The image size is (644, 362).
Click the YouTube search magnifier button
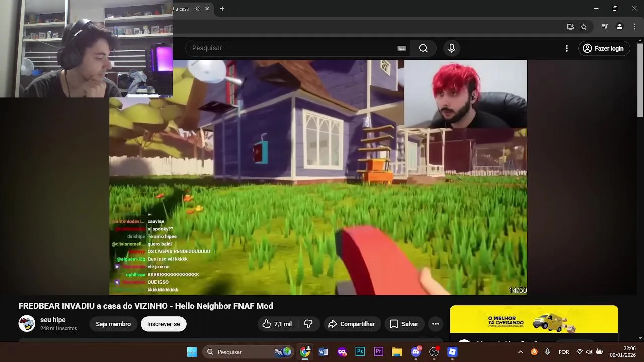(423, 48)
